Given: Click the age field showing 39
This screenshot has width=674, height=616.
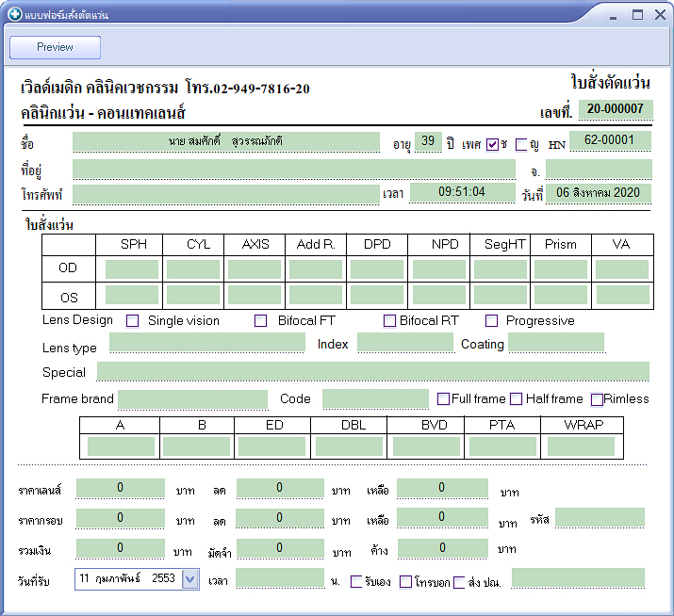Looking at the screenshot, I should (x=428, y=141).
